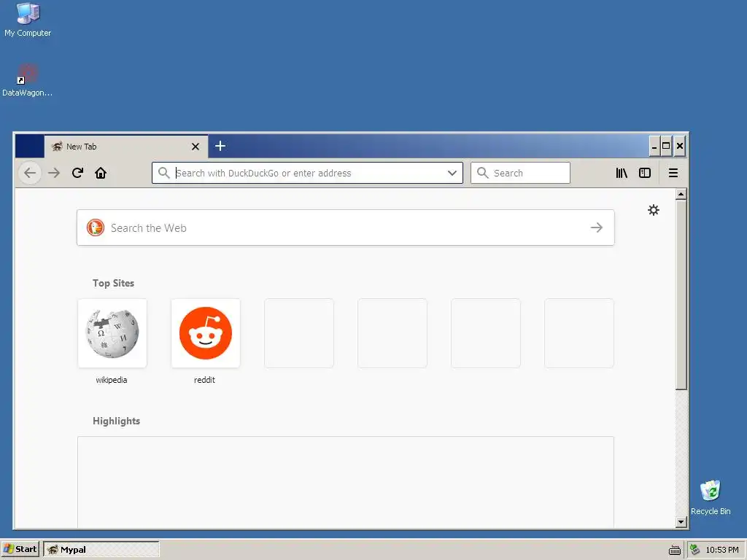The image size is (747, 560).
Task: Click the Mypal taskbar button
Action: click(x=101, y=549)
